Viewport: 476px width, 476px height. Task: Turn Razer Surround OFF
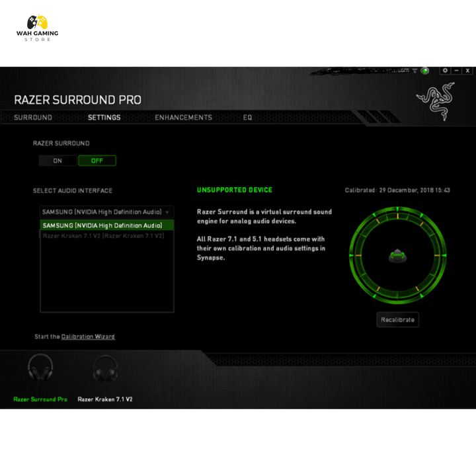point(97,161)
